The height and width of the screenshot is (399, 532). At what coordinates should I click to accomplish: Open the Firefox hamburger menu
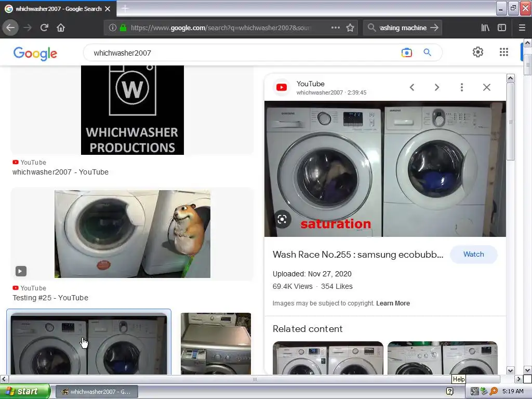tap(522, 28)
